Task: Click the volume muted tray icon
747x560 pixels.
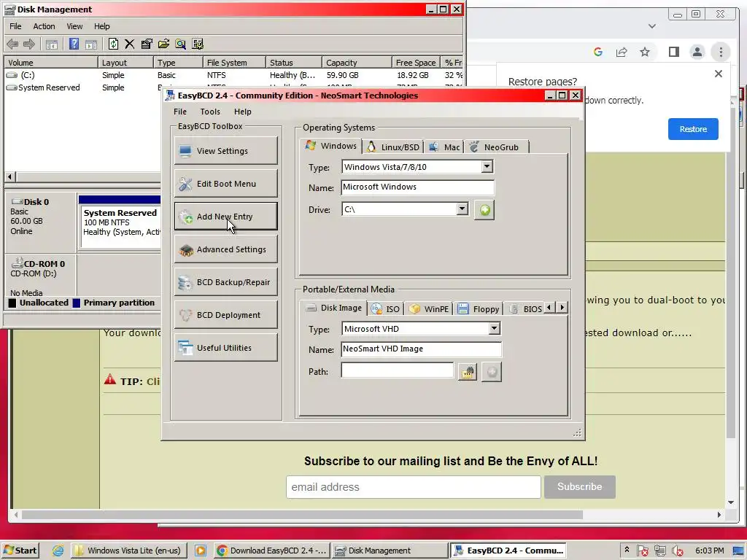Action: tap(677, 551)
